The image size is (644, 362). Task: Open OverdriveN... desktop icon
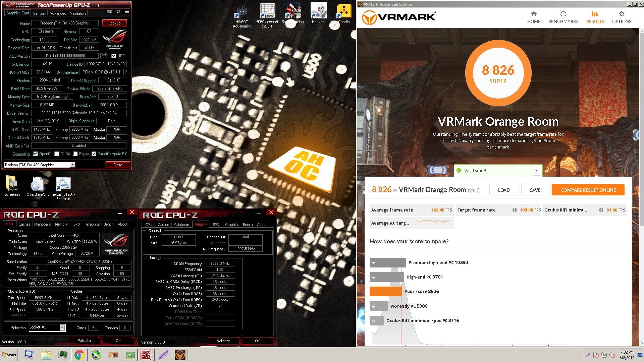coord(38,186)
